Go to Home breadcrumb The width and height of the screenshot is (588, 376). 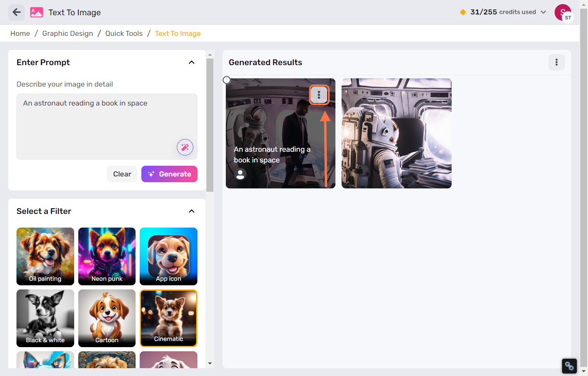point(20,33)
